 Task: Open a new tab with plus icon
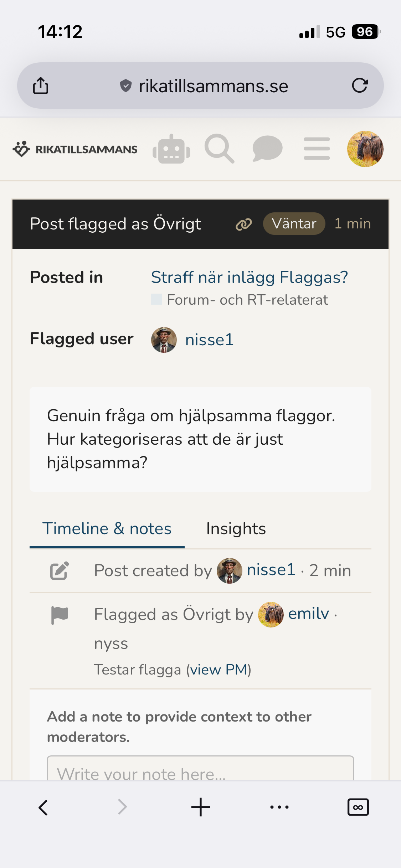[x=200, y=807]
